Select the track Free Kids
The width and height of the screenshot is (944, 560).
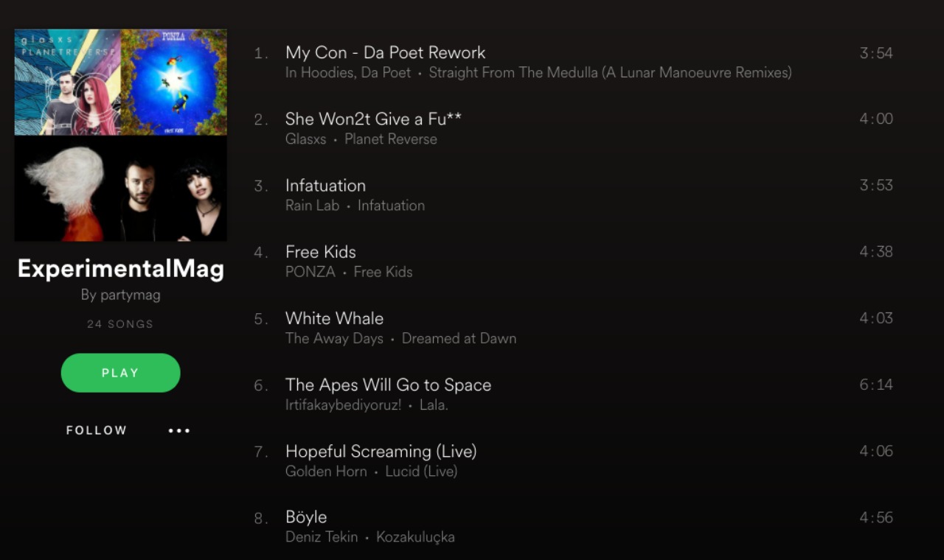321,251
